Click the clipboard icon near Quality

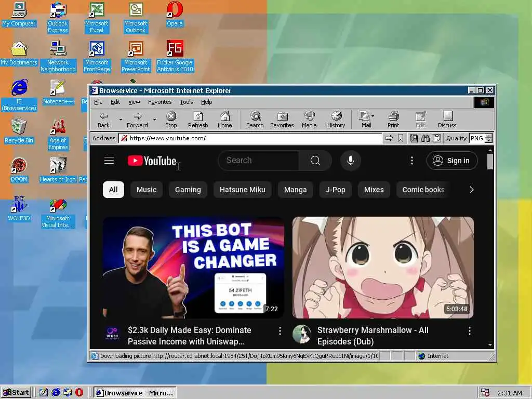(x=437, y=138)
